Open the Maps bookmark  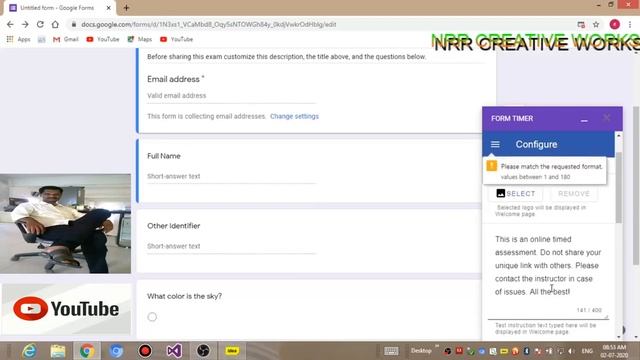coord(140,39)
